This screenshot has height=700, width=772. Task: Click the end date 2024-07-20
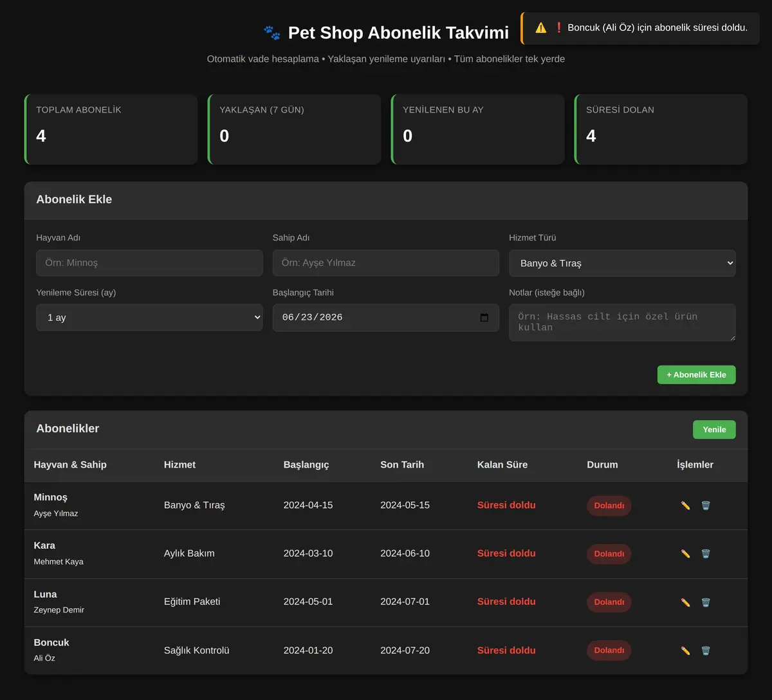(x=405, y=650)
